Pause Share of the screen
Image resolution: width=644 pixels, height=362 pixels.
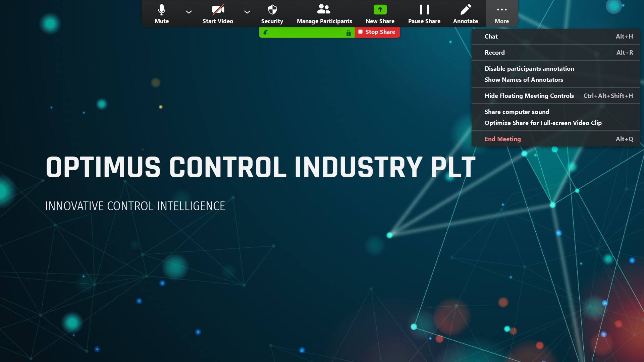coord(424,14)
